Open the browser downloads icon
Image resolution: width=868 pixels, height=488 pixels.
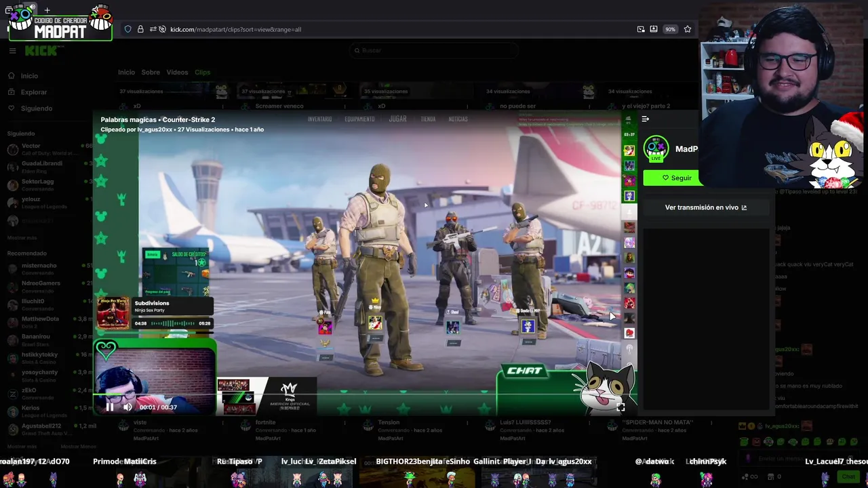coord(654,29)
